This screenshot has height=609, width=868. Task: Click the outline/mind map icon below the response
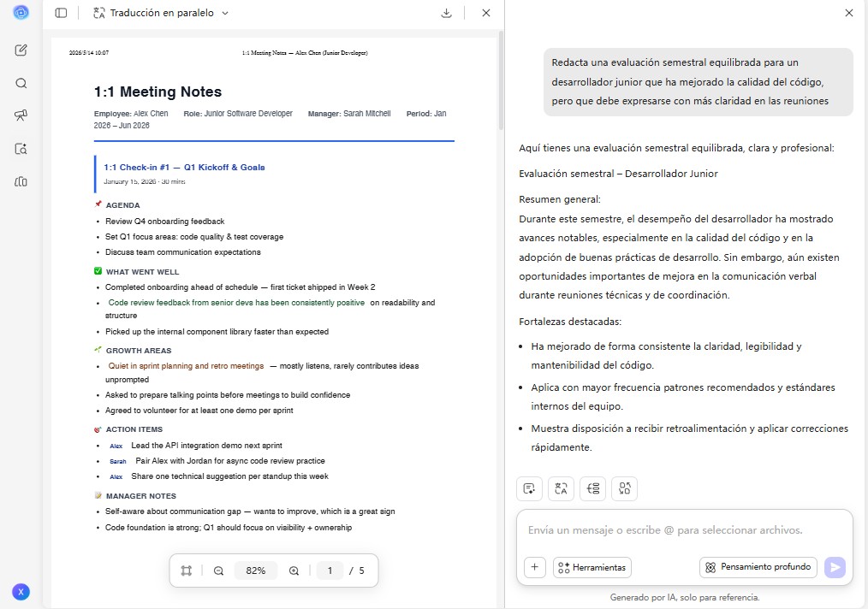593,489
